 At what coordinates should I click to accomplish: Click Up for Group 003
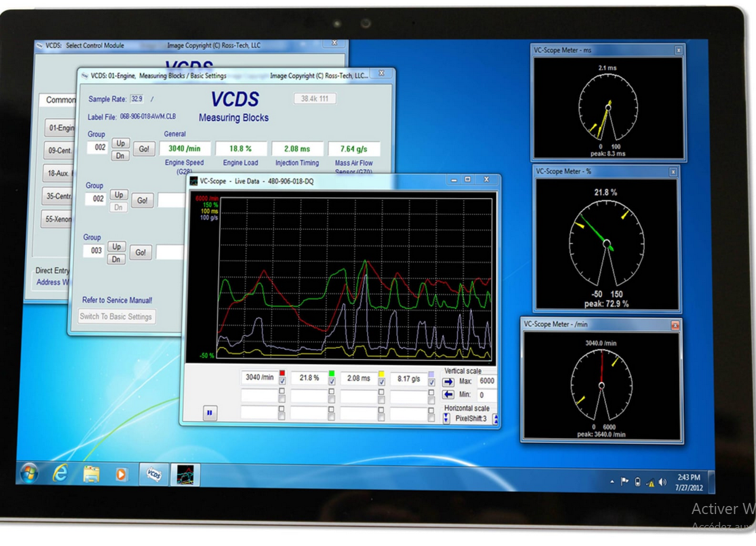coord(116,247)
